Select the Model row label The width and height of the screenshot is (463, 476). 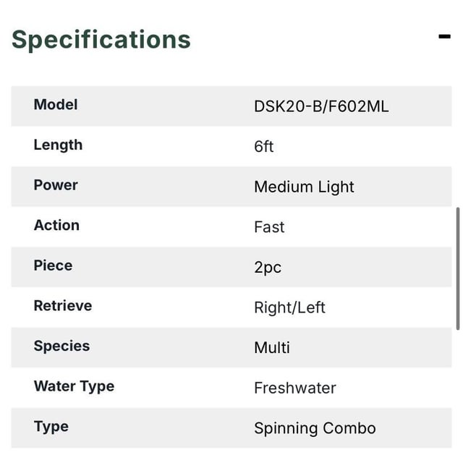[x=56, y=105]
